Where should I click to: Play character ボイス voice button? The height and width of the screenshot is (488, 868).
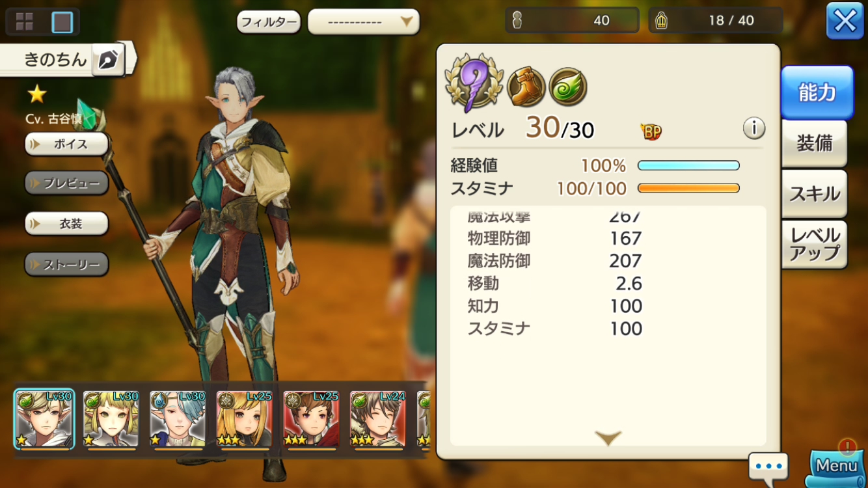66,144
